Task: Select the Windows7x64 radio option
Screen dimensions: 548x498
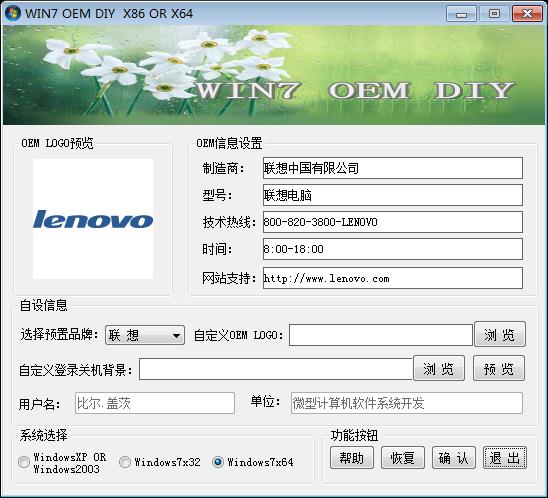Action: click(218, 462)
